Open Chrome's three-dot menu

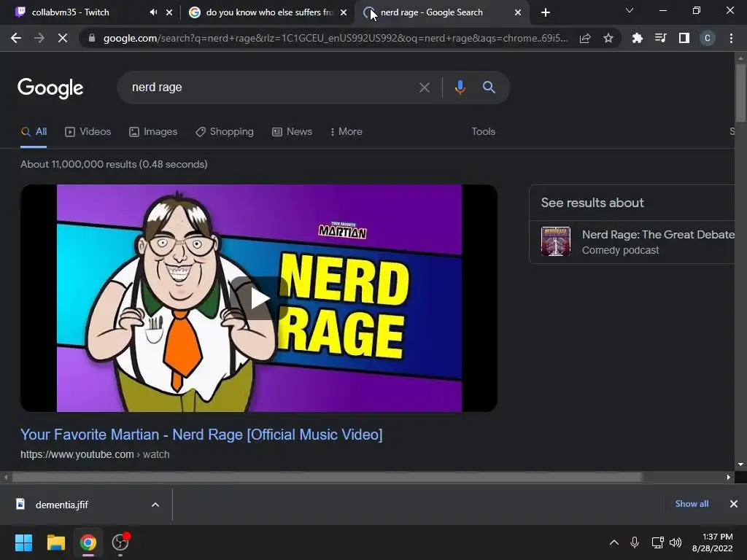(731, 38)
